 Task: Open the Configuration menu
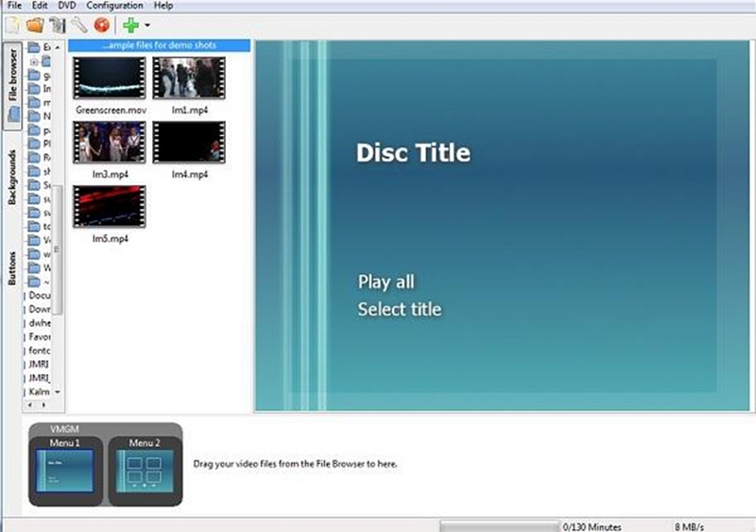point(114,6)
